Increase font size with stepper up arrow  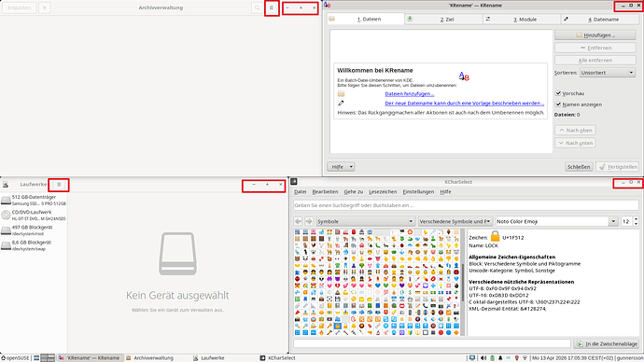(x=637, y=218)
